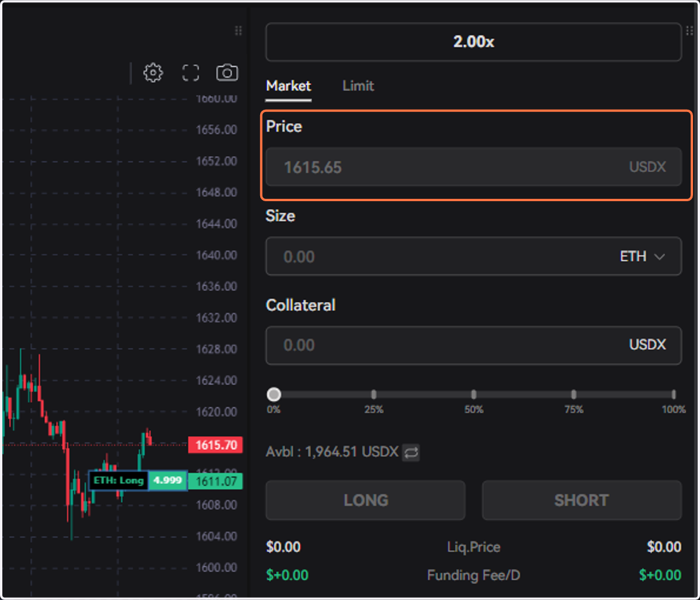Click the LONG button

click(x=366, y=500)
